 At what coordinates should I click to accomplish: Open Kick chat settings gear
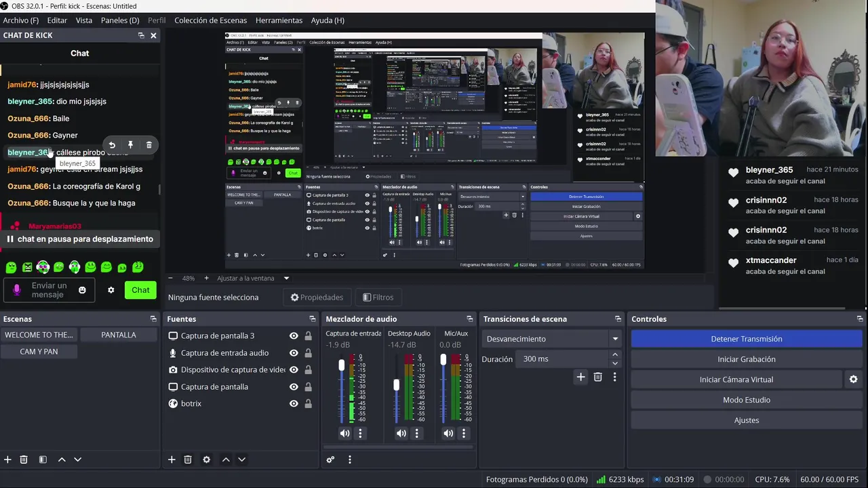[111, 290]
